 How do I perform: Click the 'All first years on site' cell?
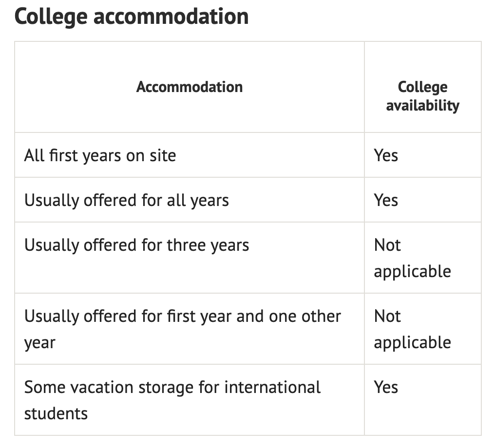[x=100, y=155]
